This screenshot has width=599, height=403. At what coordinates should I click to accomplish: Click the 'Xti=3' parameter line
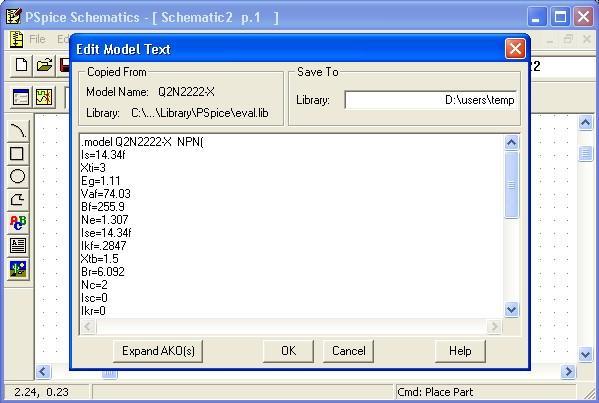(93, 168)
